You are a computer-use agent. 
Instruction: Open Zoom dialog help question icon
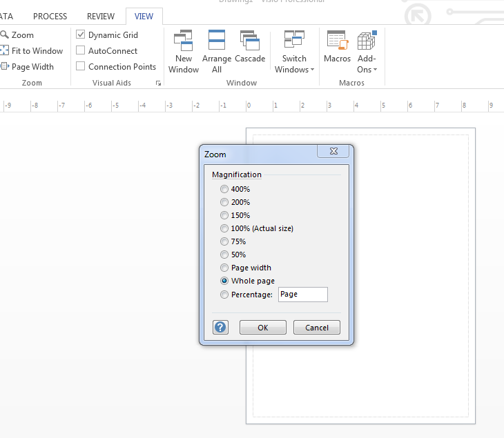(x=220, y=328)
